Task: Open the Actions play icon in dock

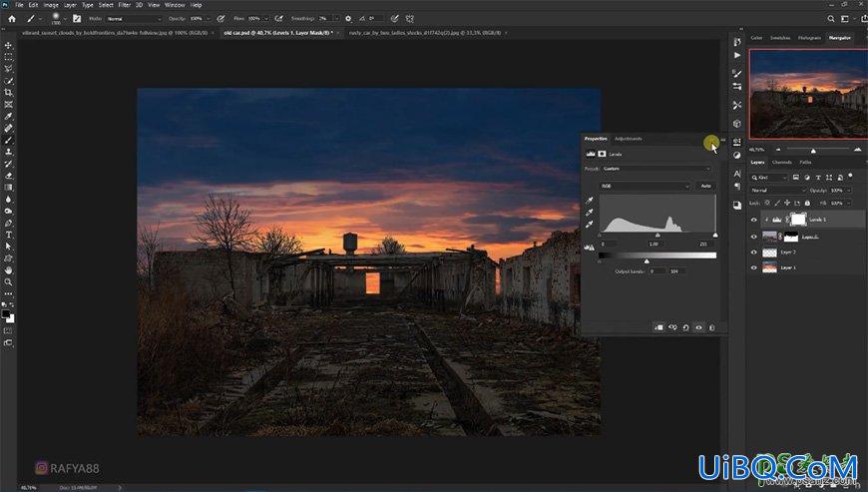Action: 737,55
